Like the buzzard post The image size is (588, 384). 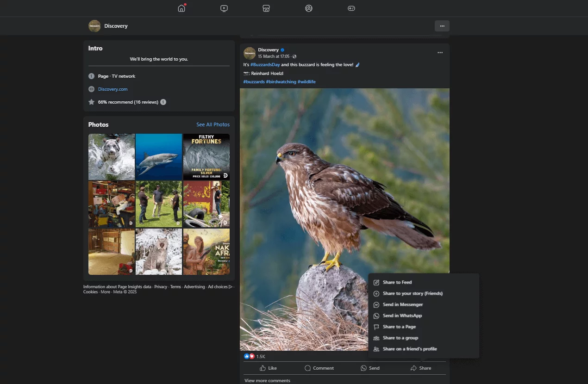point(268,368)
